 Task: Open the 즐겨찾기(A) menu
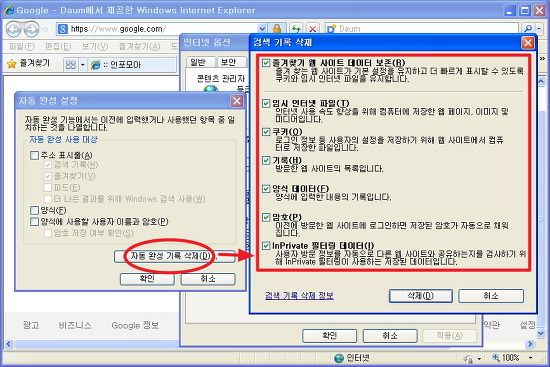click(139, 46)
